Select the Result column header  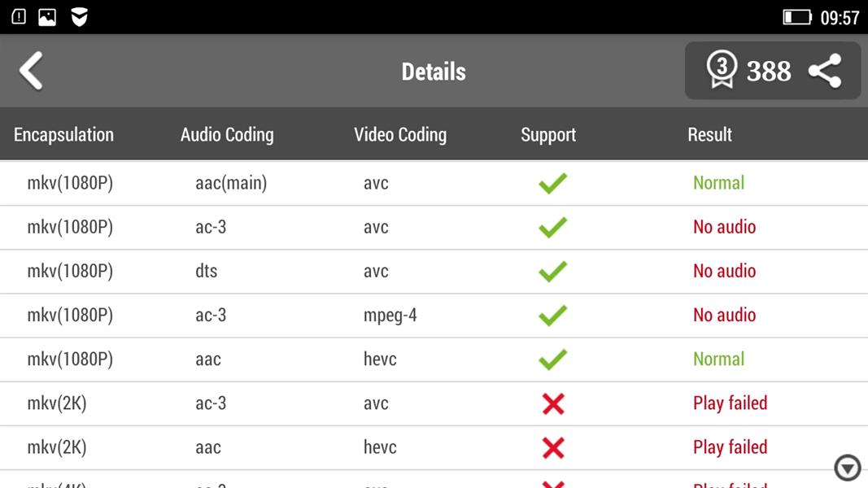[x=709, y=134]
